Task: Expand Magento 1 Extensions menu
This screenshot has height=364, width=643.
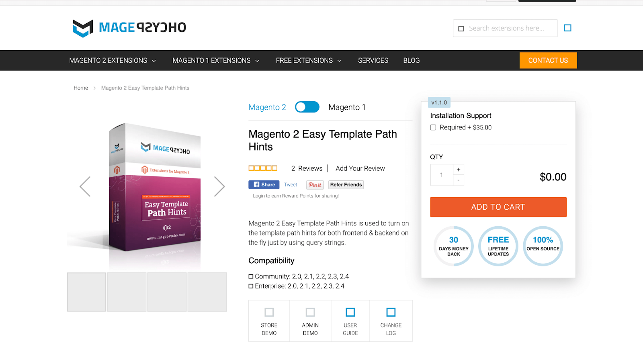Action: (x=216, y=61)
